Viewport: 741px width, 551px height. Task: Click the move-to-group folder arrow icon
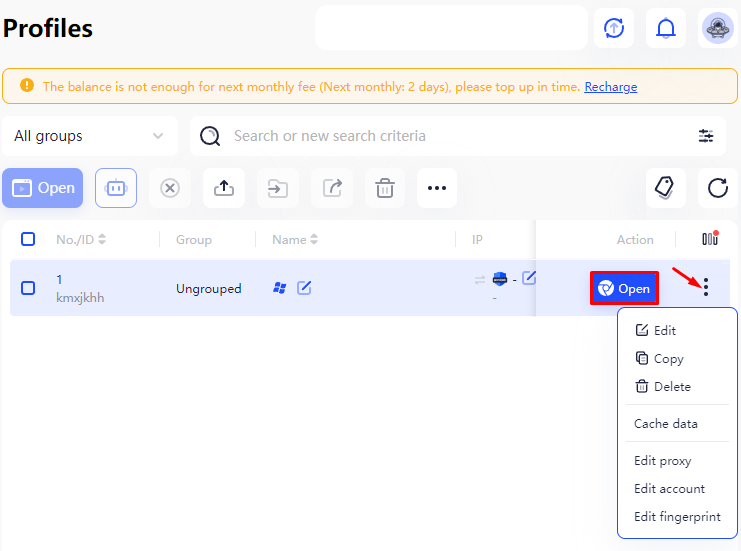(278, 188)
